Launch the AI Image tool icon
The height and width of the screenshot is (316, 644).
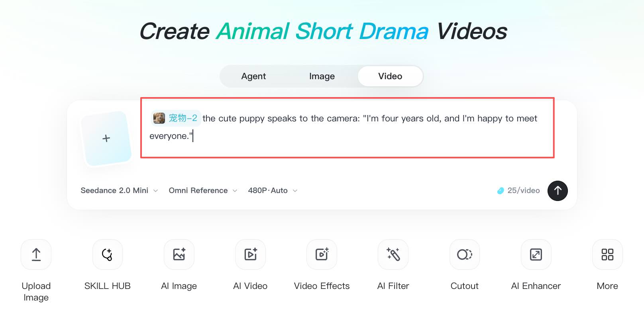(179, 254)
